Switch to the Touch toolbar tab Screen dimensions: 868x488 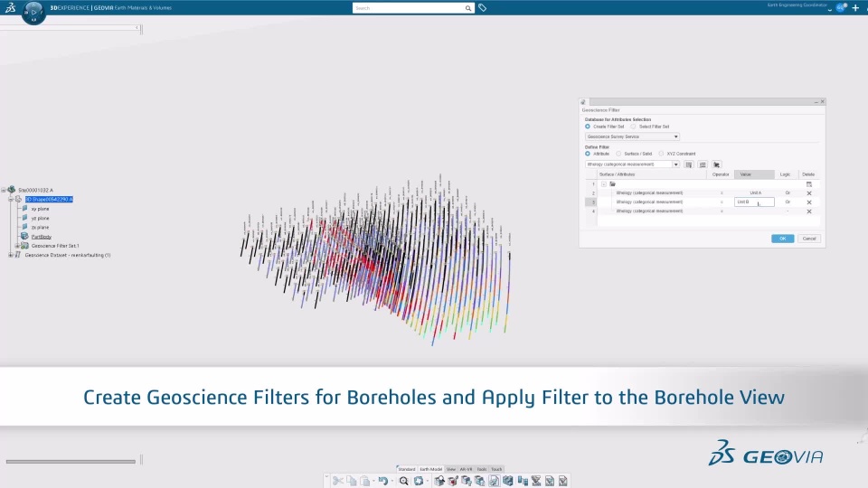[x=496, y=469]
